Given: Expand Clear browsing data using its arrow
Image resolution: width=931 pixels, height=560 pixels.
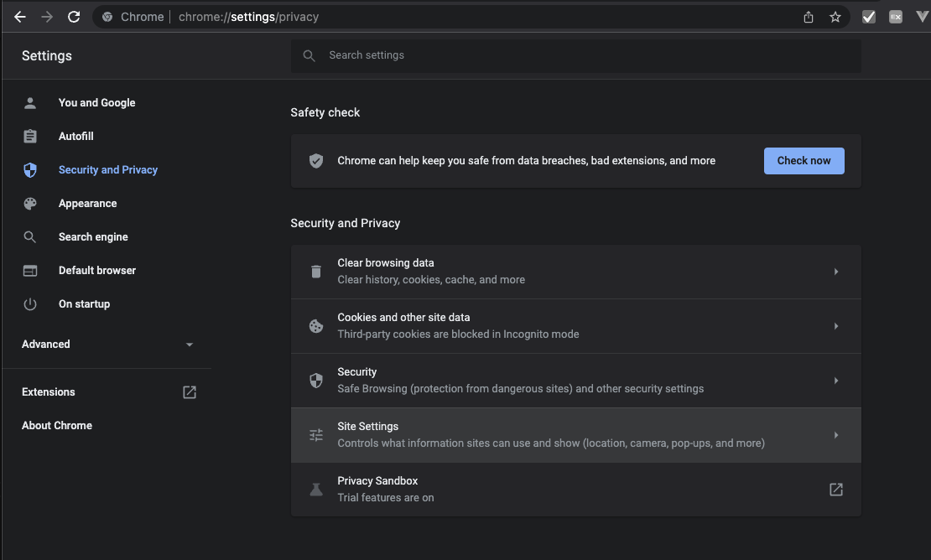Looking at the screenshot, I should pos(836,272).
